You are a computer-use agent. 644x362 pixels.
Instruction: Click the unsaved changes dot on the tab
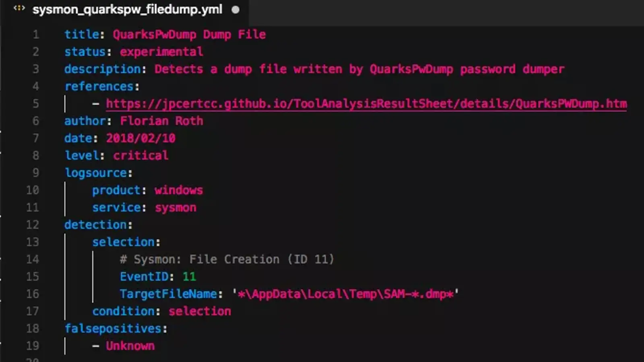(235, 10)
